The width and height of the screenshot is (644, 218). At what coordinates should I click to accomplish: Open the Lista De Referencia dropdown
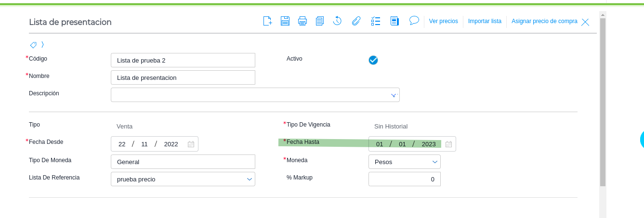183,179
